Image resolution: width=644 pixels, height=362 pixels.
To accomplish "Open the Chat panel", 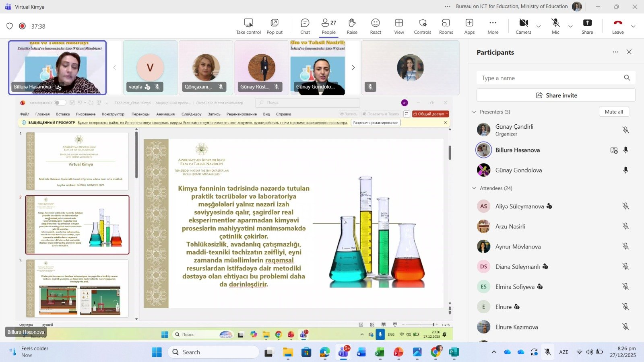I will point(305,26).
